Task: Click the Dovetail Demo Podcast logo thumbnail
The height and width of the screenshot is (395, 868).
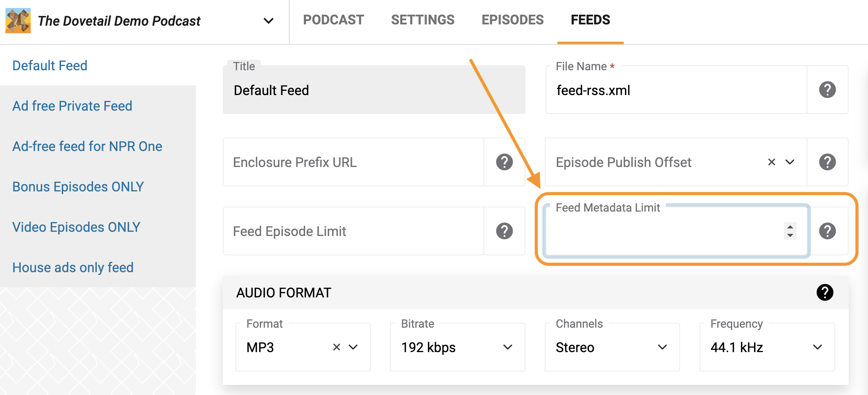Action: tap(18, 21)
